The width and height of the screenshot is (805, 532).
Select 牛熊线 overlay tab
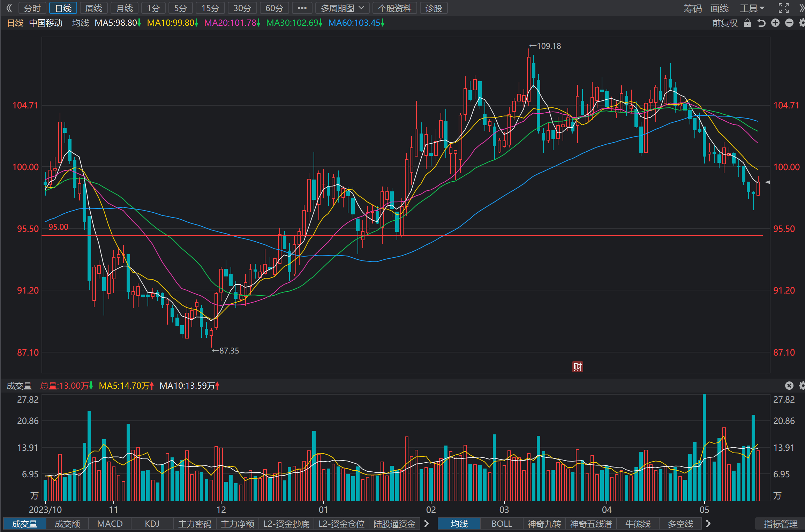click(x=638, y=524)
